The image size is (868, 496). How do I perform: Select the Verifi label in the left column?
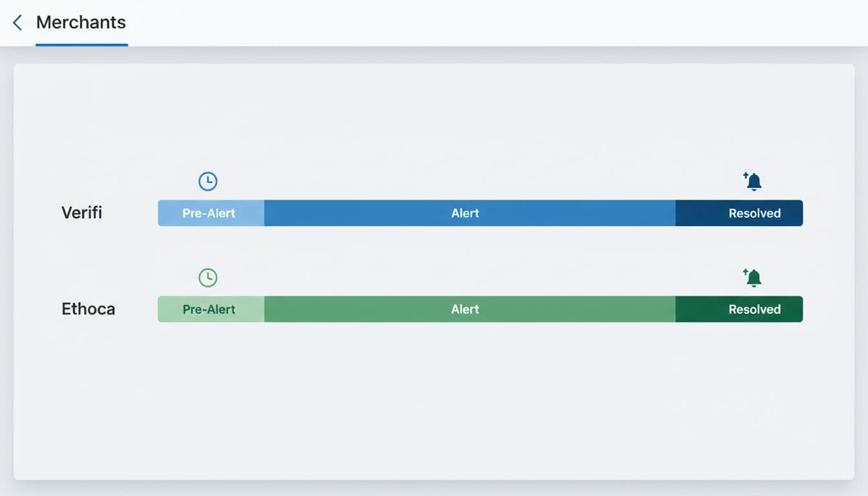click(x=81, y=212)
